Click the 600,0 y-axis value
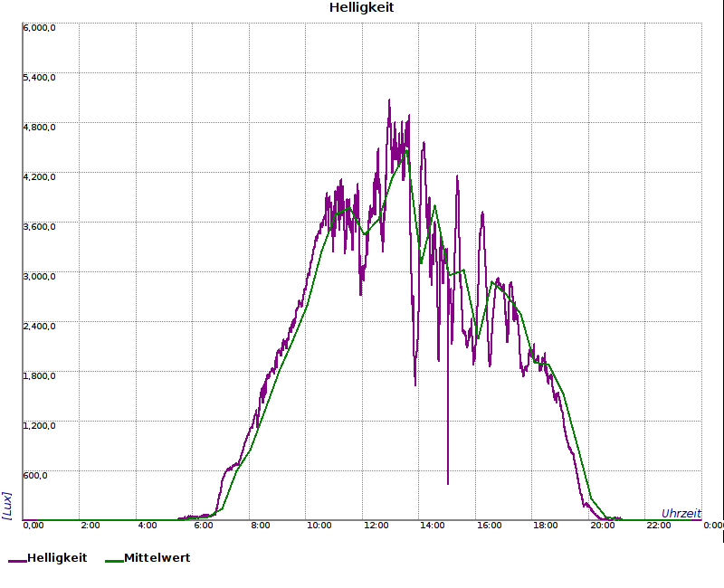The width and height of the screenshot is (724, 588). 35,476
